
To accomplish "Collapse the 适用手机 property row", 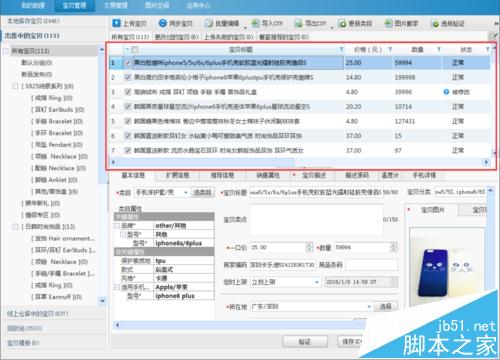I will pyautogui.click(x=117, y=287).
